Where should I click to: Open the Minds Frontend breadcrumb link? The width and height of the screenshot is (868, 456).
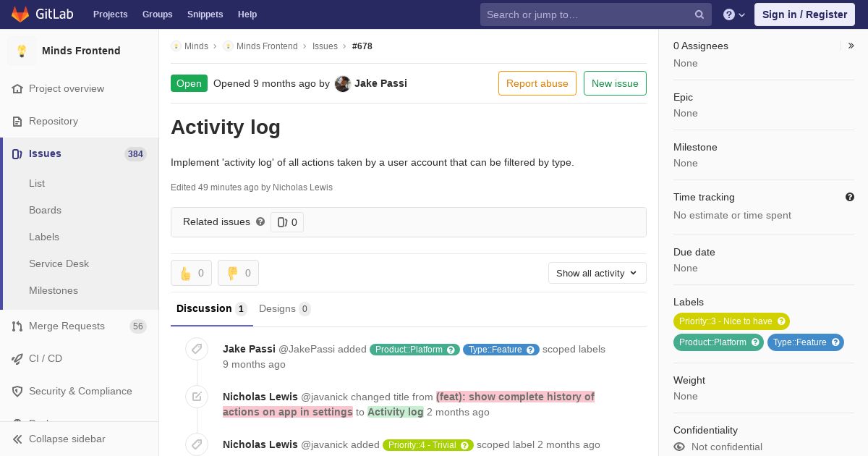[267, 46]
